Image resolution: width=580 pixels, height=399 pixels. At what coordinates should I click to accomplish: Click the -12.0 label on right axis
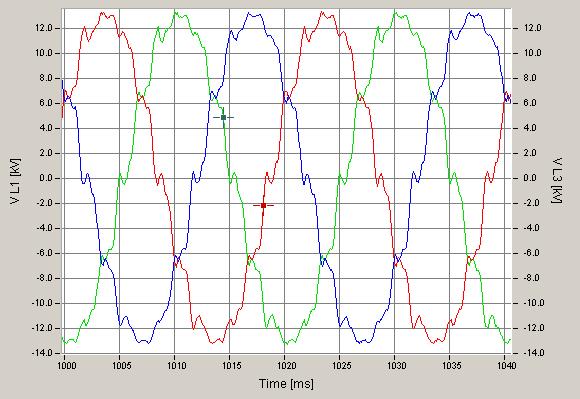[x=533, y=328]
